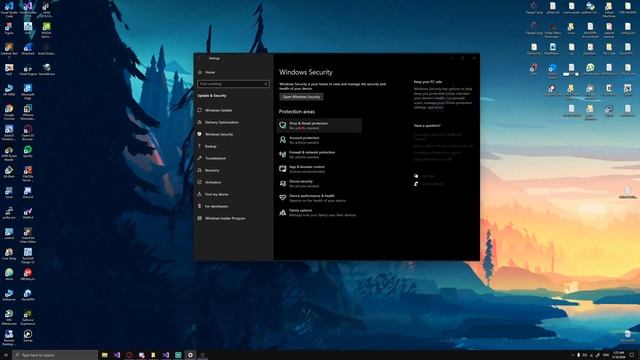
Task: Select Sublime Text desktop icon
Action: coord(9,50)
